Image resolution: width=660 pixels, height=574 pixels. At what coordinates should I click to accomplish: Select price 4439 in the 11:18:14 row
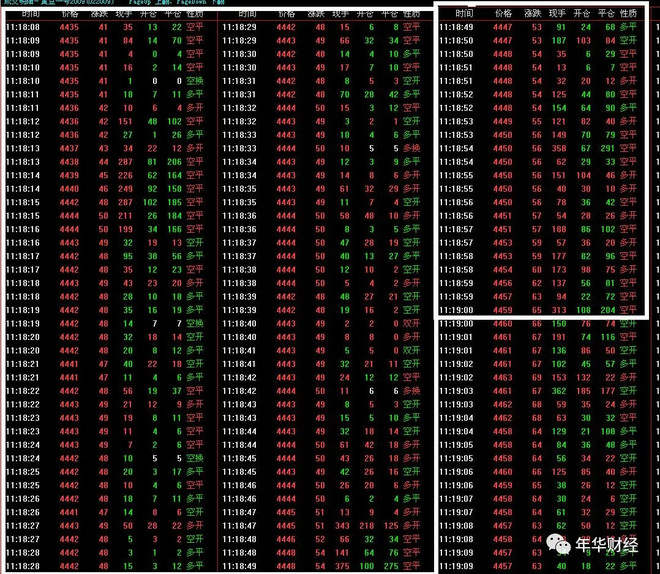[69, 175]
